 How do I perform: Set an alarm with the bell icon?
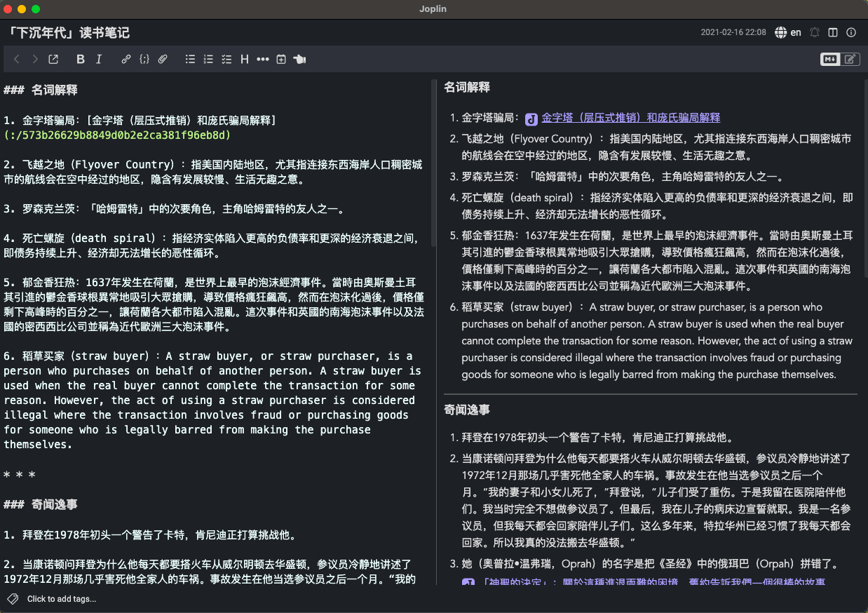point(815,32)
